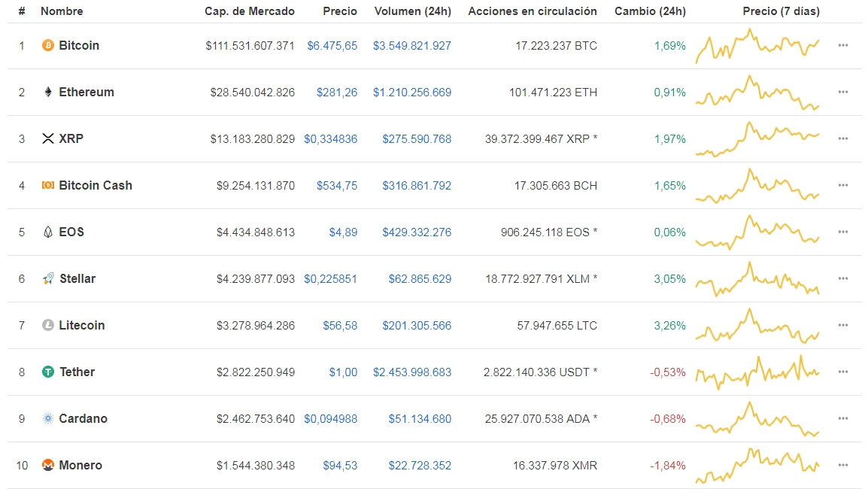Click the supply value 17.223.237 BTC

(x=557, y=45)
